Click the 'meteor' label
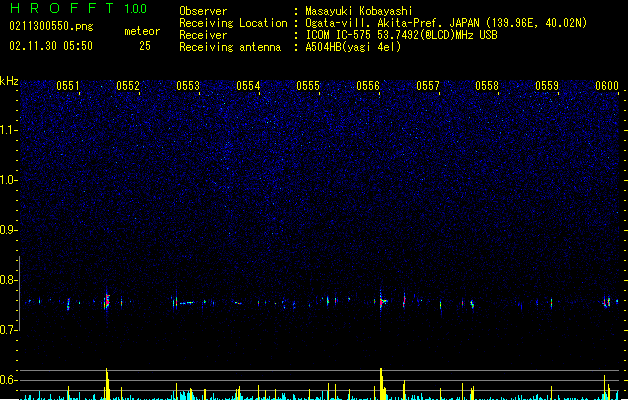 (142, 31)
